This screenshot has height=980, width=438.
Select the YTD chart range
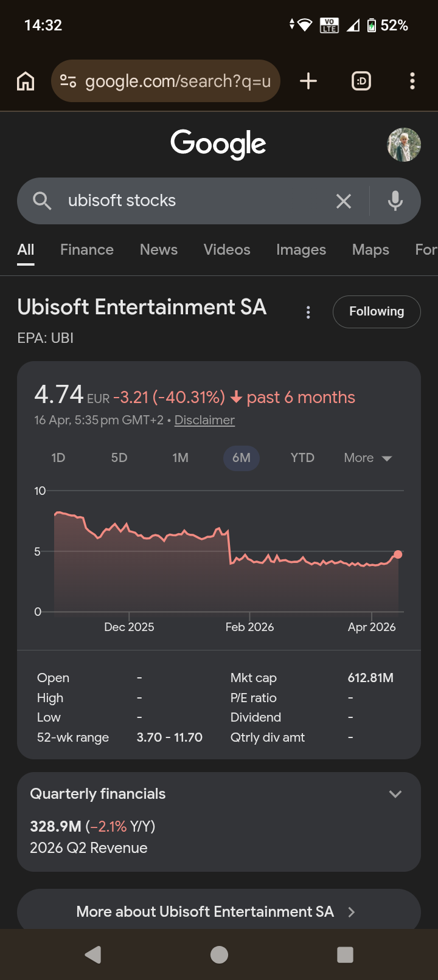(302, 458)
